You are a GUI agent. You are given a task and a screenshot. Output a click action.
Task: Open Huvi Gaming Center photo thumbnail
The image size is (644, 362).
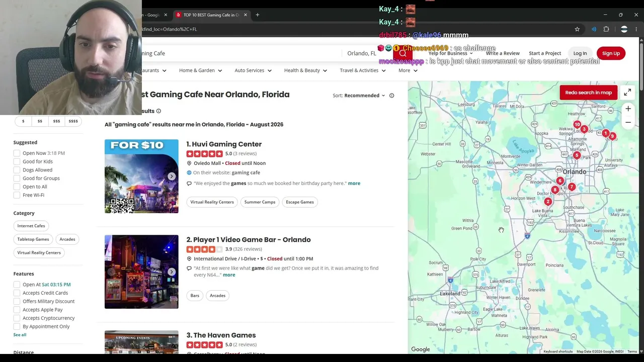pyautogui.click(x=141, y=176)
